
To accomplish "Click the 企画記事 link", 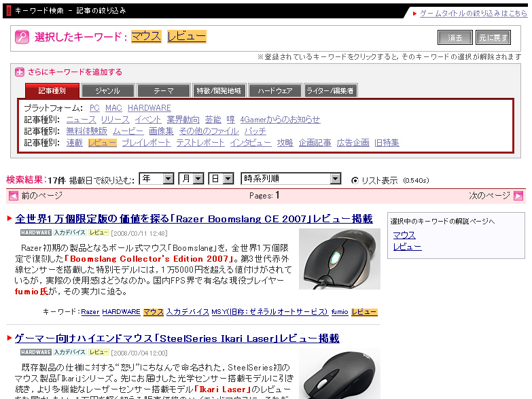I will 315,143.
